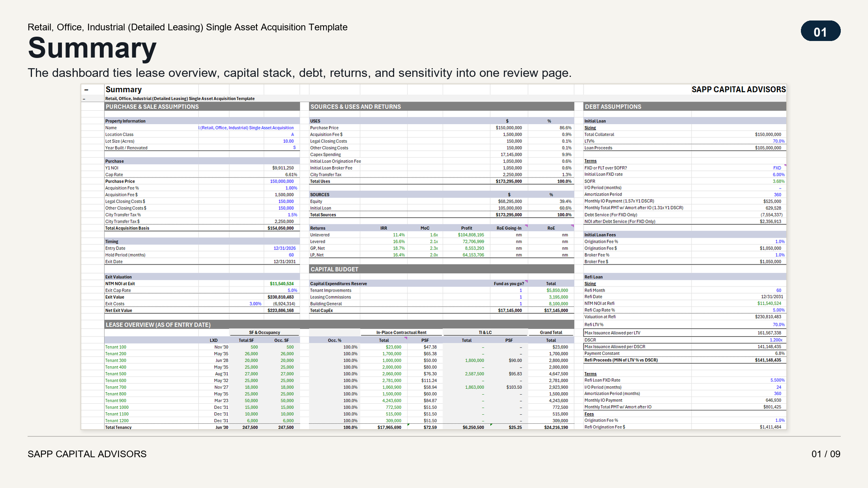Select Building General total 8,100,000

(x=558, y=304)
